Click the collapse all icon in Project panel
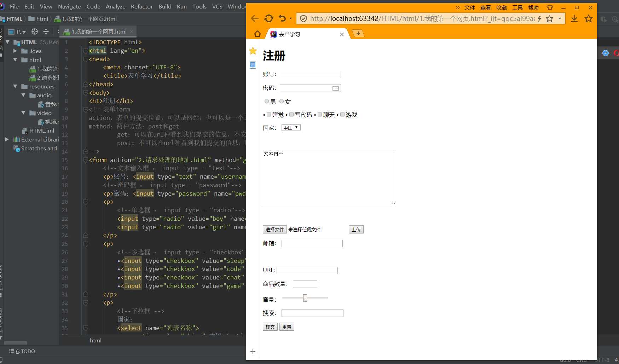The image size is (619, 364). 46,31
